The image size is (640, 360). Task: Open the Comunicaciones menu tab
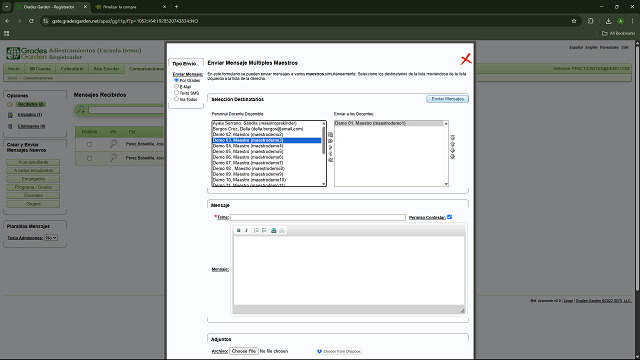click(x=146, y=69)
